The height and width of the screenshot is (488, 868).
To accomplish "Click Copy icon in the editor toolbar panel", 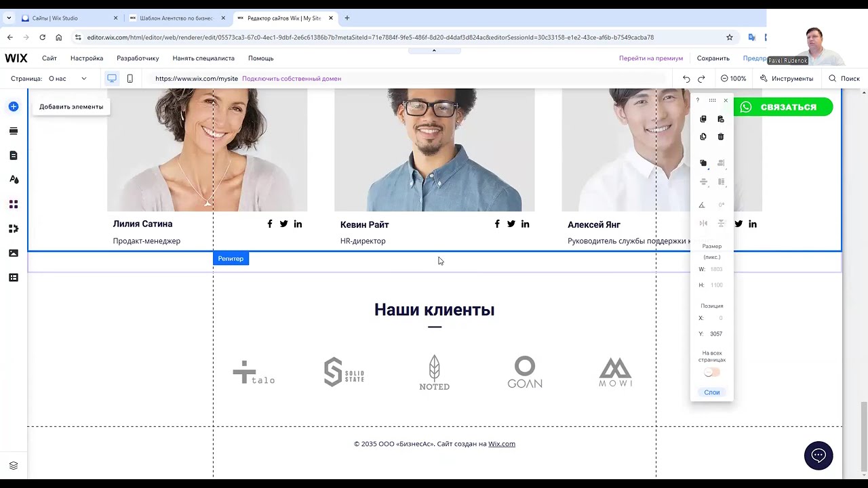I will (x=703, y=119).
